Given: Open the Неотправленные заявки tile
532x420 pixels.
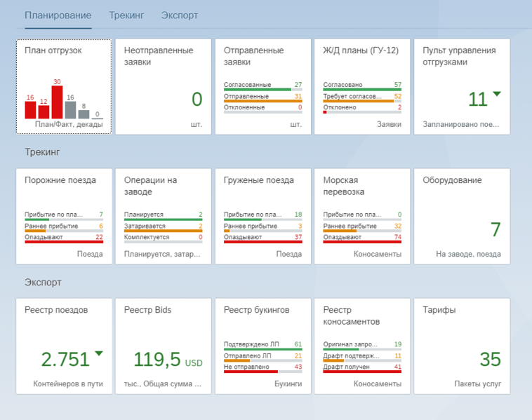Looking at the screenshot, I should click(x=163, y=87).
